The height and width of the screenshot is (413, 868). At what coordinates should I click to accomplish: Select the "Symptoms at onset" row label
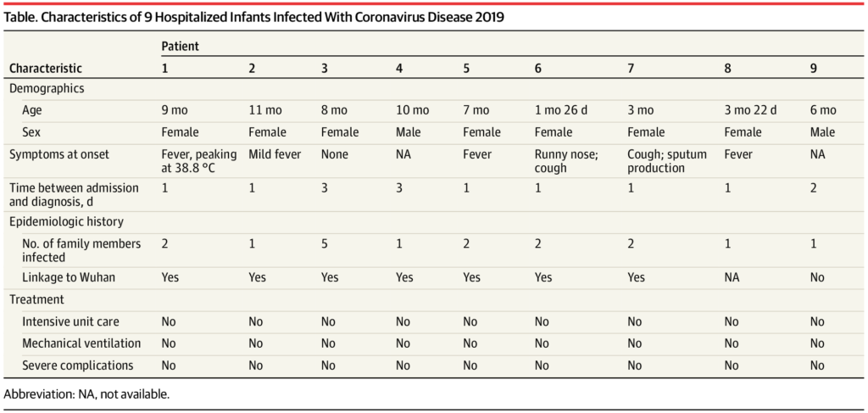coord(59,154)
